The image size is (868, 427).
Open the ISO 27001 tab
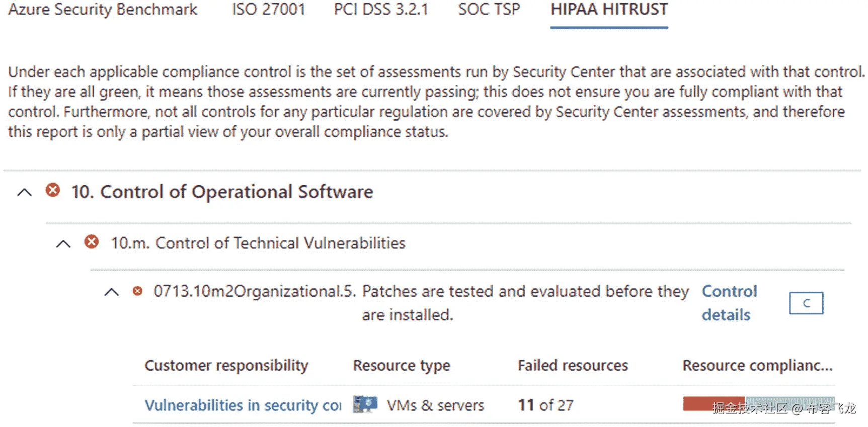click(268, 10)
